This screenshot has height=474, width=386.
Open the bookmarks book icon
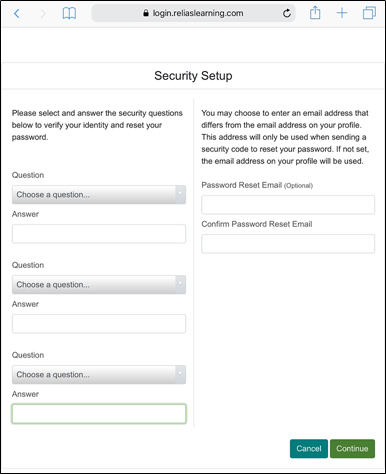[69, 14]
